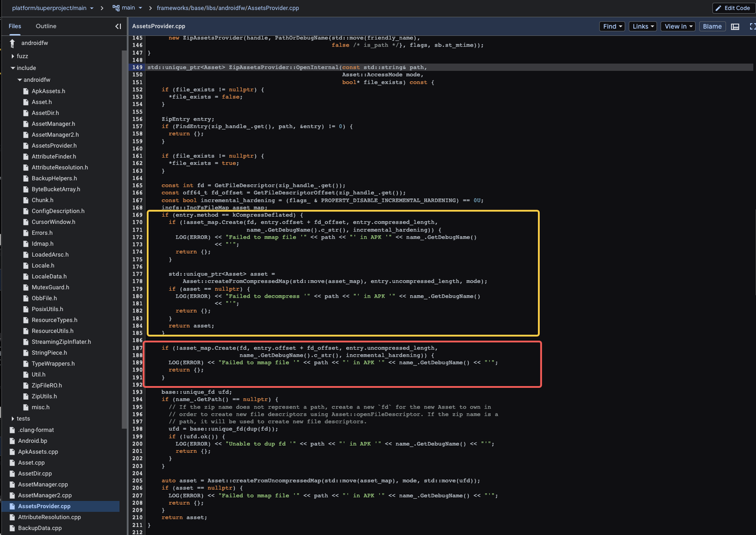Click the file icon beside Errors.h
Viewport: 756px width, 535px height.
pos(26,233)
